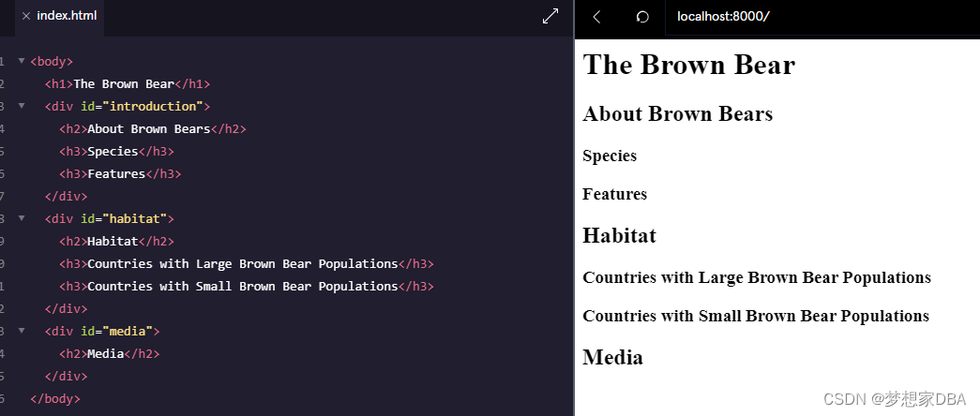Collapse the body tag fold arrow
This screenshot has height=416, width=980.
(x=22, y=61)
